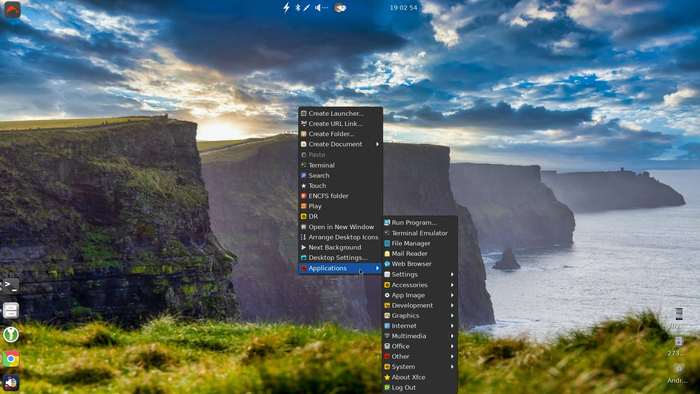Expand the Multimedia submenu

(x=420, y=336)
